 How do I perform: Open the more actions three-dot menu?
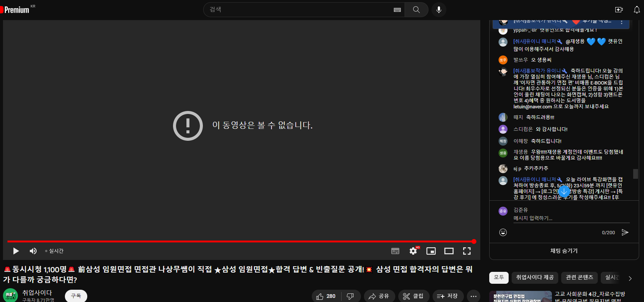[474, 296]
